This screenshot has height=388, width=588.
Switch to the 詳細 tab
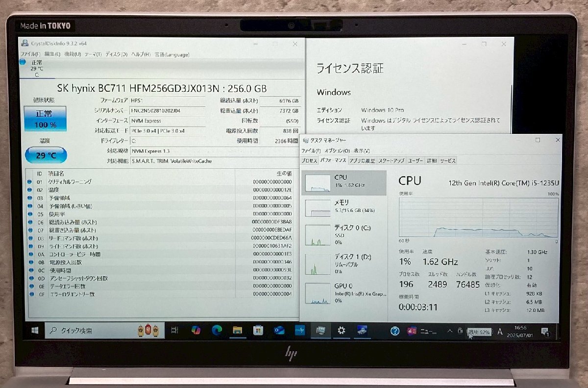[x=432, y=160]
